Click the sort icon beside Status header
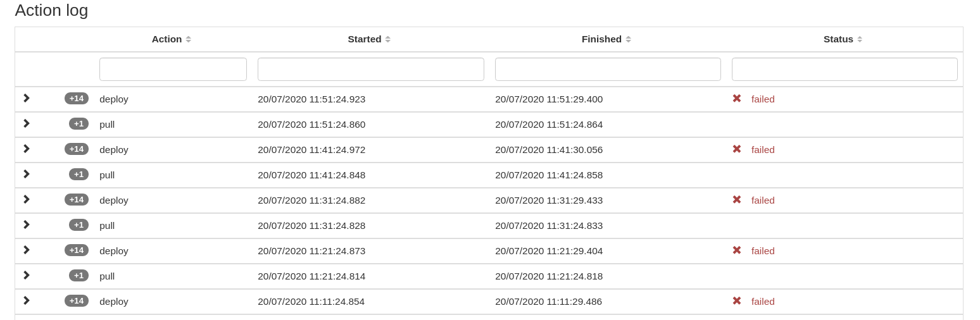Viewport: 980px width, 320px height. 860,39
